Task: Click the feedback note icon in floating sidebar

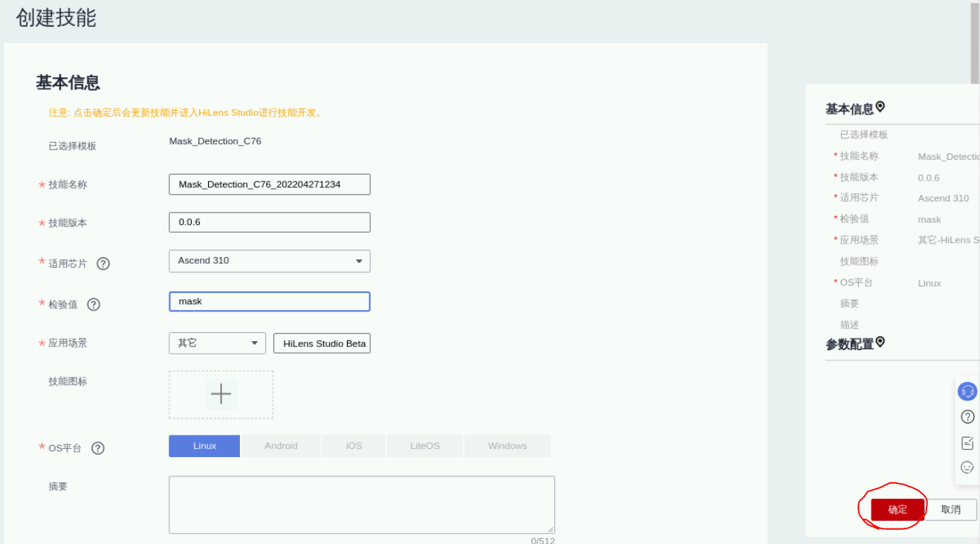Action: [x=967, y=443]
